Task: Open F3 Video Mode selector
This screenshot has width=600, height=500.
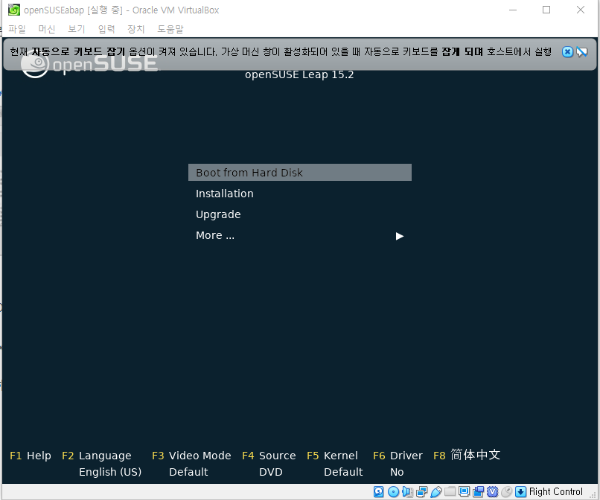Action: point(192,456)
